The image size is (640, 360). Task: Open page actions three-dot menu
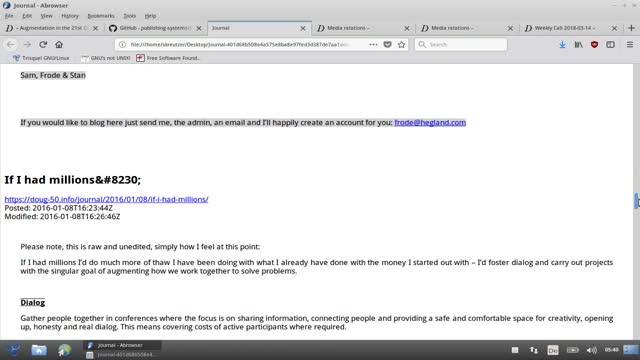tap(373, 44)
